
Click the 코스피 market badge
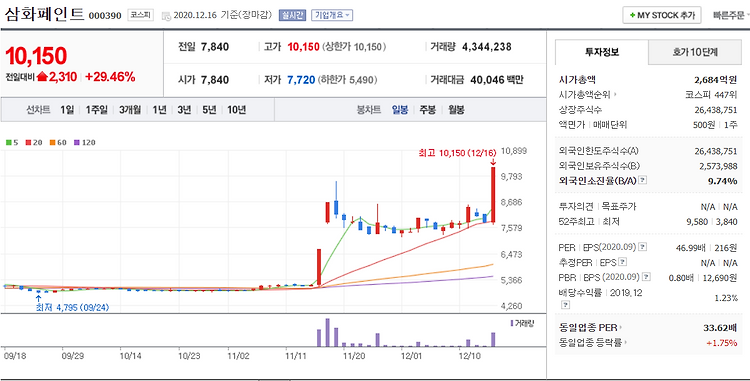pyautogui.click(x=140, y=15)
